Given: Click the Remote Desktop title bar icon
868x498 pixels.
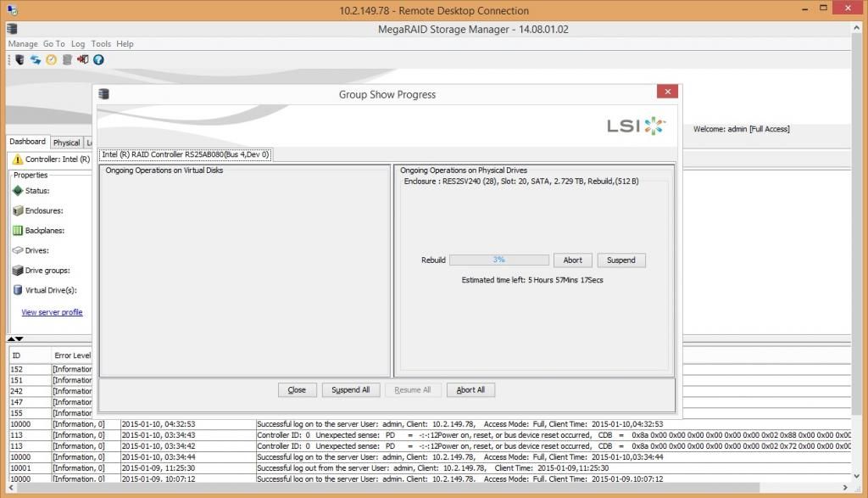Looking at the screenshot, I should coord(12,10).
